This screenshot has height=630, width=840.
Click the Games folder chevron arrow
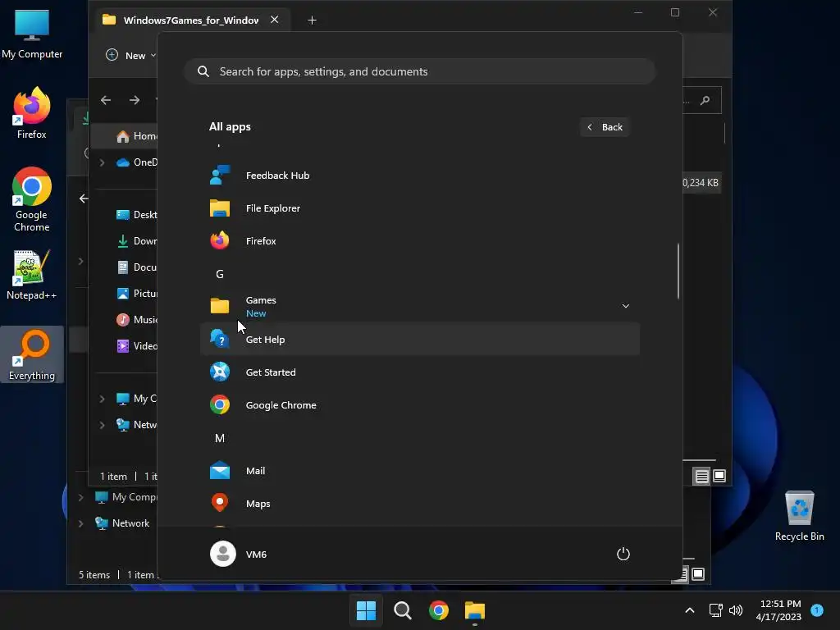coord(625,306)
